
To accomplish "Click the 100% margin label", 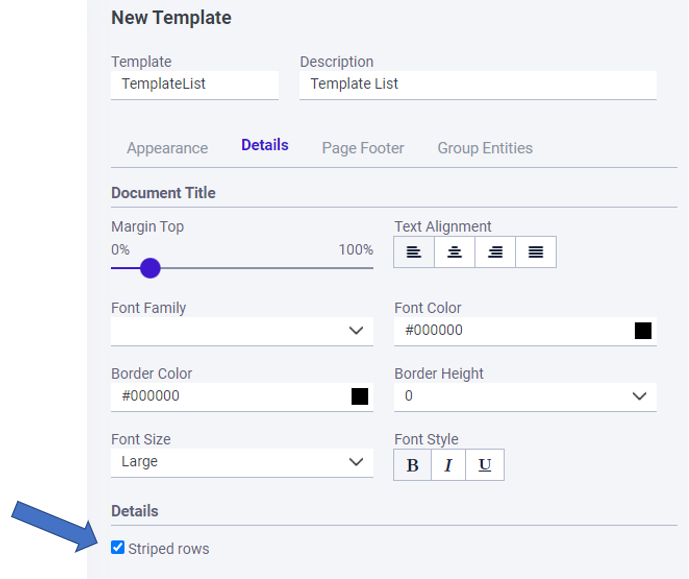I will [x=356, y=250].
